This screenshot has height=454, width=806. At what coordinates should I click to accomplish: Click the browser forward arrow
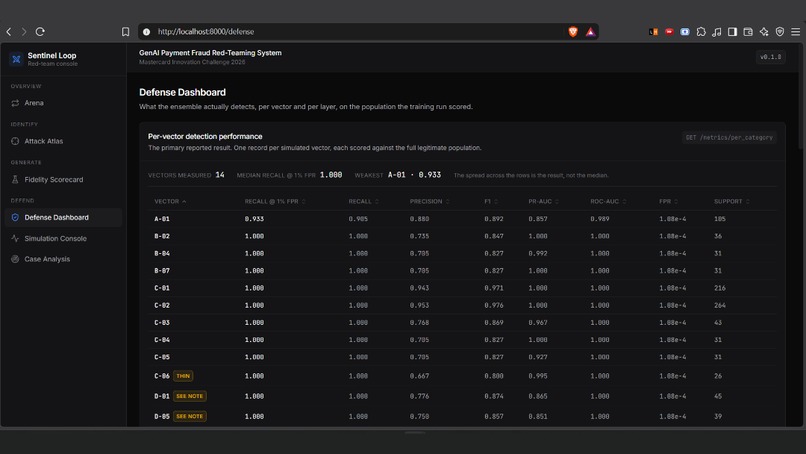(24, 32)
